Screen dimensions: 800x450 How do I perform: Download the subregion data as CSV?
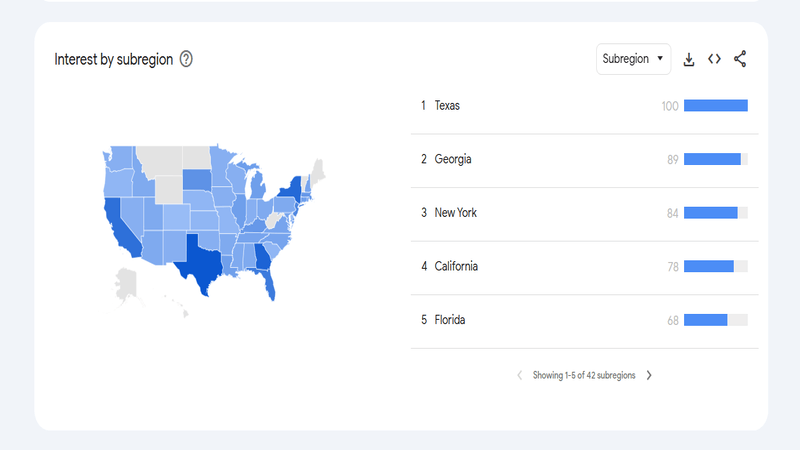(689, 59)
